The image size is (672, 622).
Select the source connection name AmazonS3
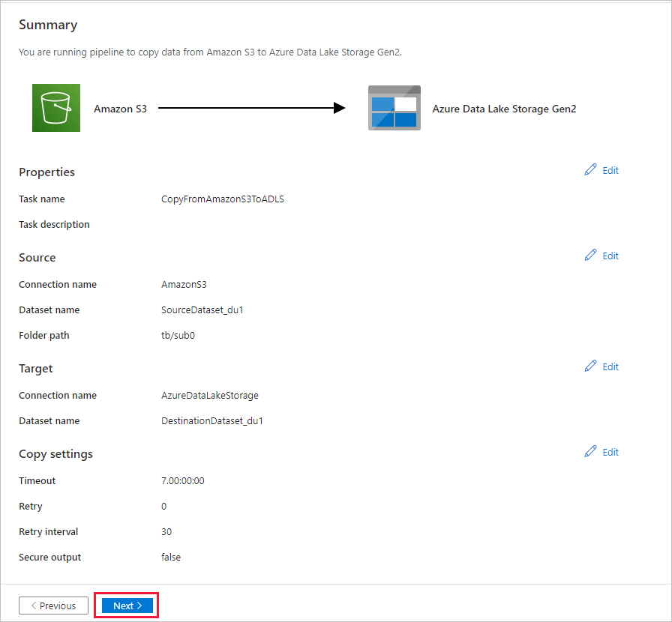pyautogui.click(x=184, y=285)
